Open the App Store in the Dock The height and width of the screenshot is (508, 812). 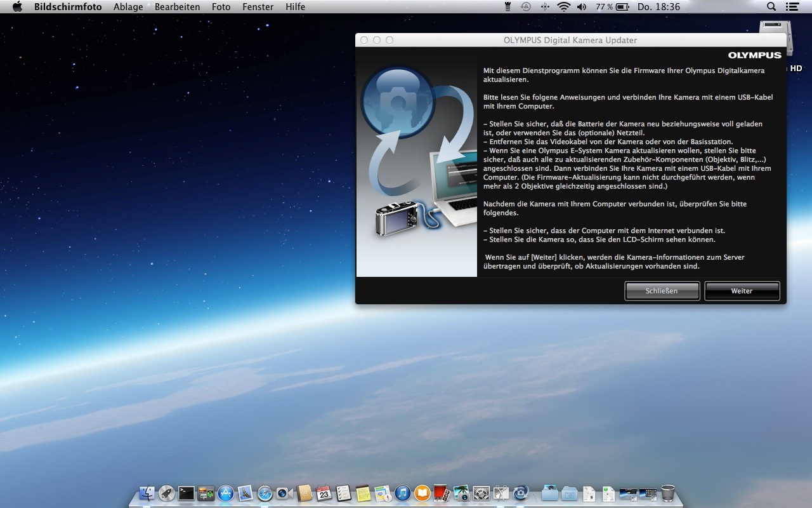coord(226,493)
